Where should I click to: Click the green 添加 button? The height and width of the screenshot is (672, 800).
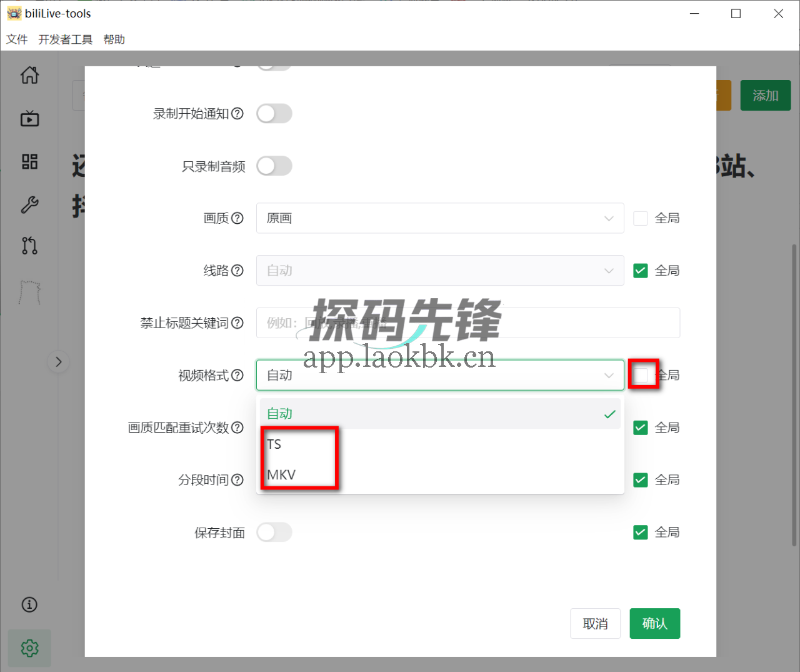tap(766, 96)
